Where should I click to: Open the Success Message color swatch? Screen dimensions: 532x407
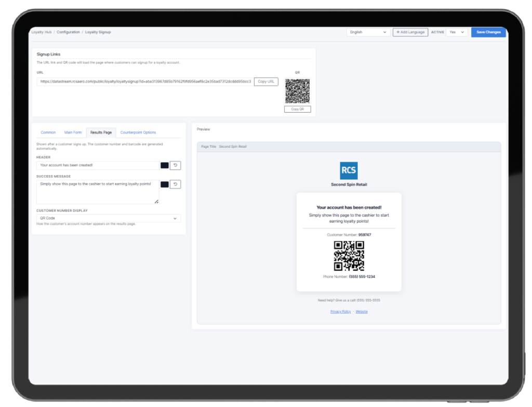tap(165, 185)
